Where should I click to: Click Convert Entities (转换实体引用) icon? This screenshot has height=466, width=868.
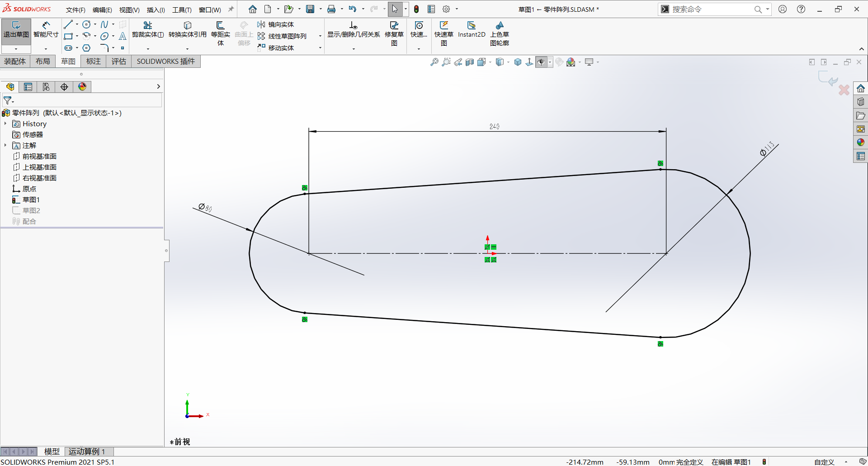(187, 30)
